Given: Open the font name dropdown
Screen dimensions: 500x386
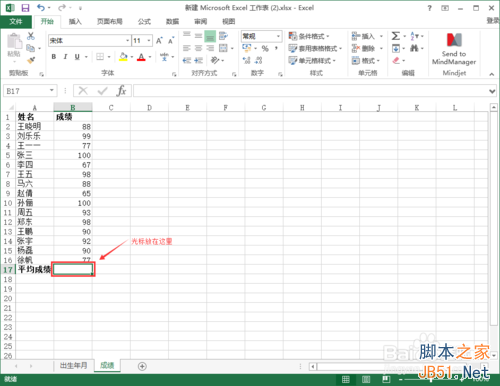Looking at the screenshot, I should (x=127, y=41).
